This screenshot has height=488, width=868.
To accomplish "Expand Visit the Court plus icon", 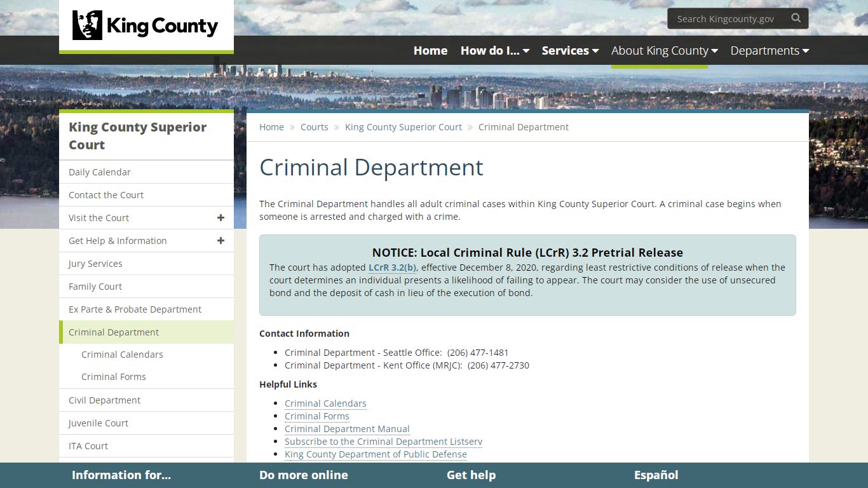I will coord(220,218).
